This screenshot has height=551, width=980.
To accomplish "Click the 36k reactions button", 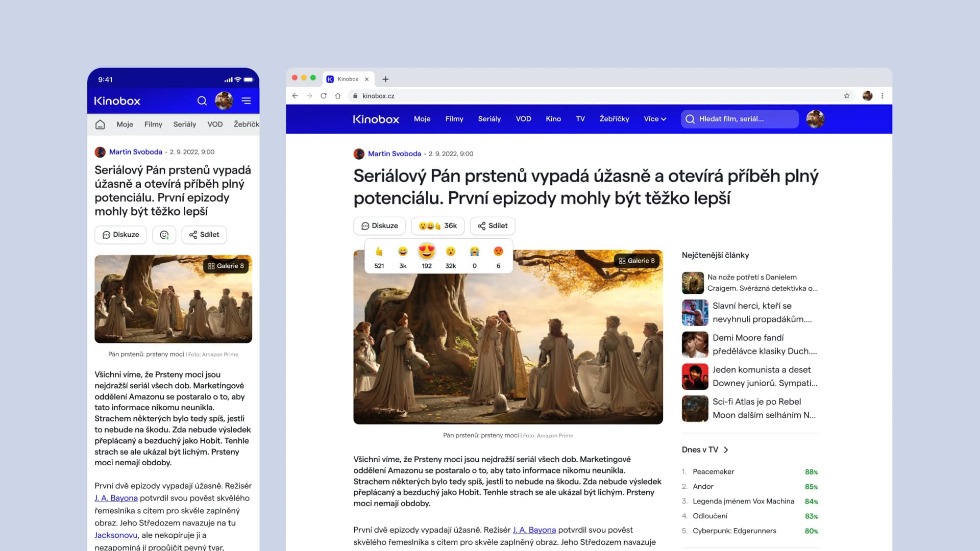I will pyautogui.click(x=437, y=226).
